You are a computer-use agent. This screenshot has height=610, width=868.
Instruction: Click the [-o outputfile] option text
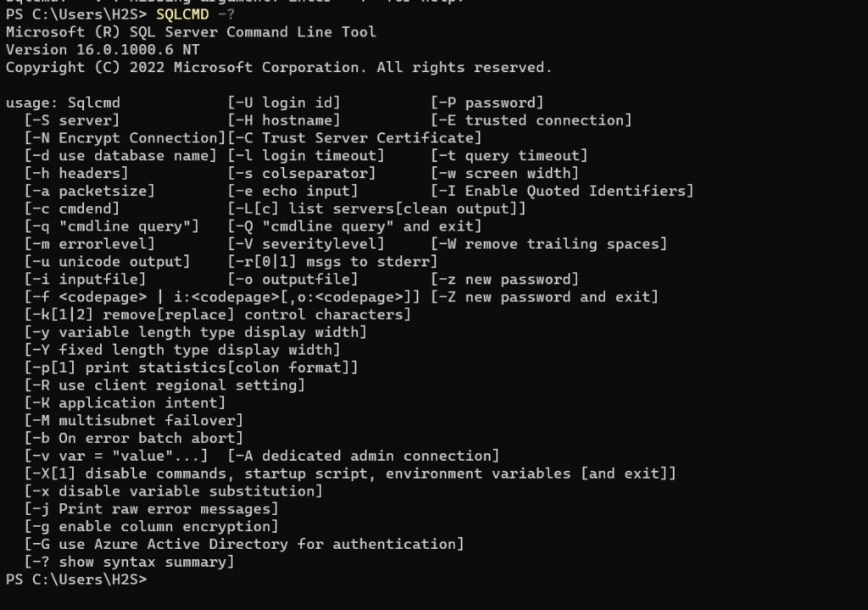coord(292,280)
